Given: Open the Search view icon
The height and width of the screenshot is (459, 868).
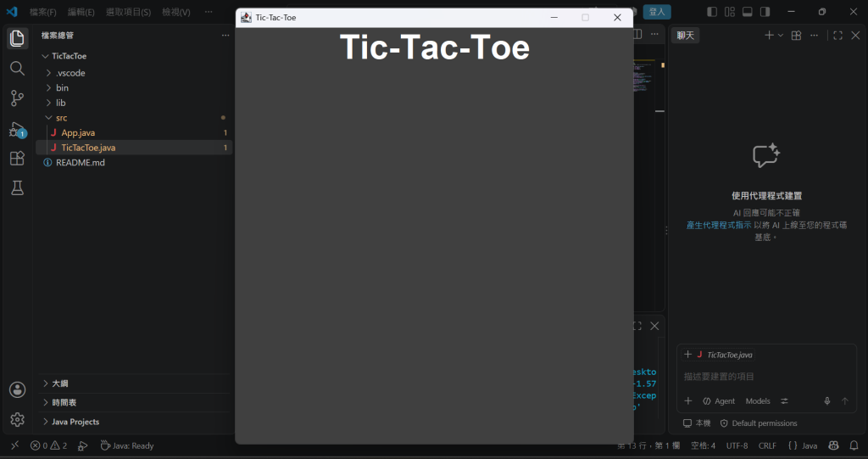Looking at the screenshot, I should tap(17, 68).
